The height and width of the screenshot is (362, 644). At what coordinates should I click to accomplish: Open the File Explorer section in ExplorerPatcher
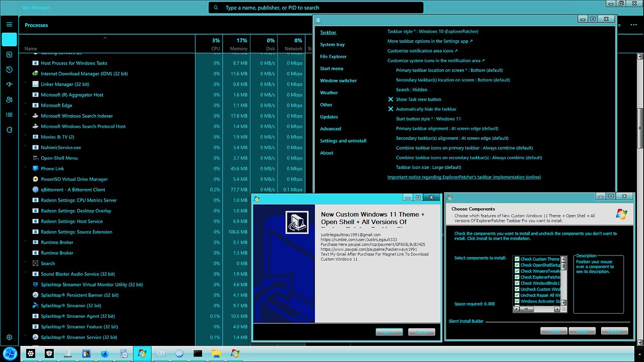click(333, 57)
